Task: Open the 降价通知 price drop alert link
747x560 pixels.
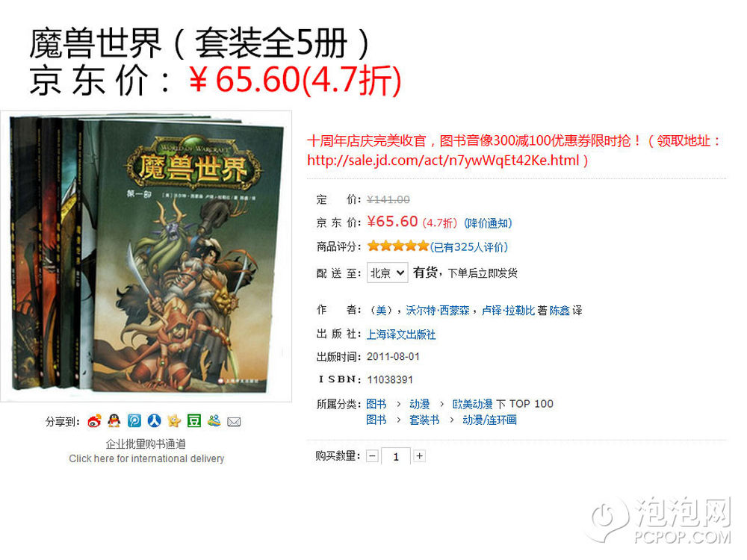Action: 488,223
